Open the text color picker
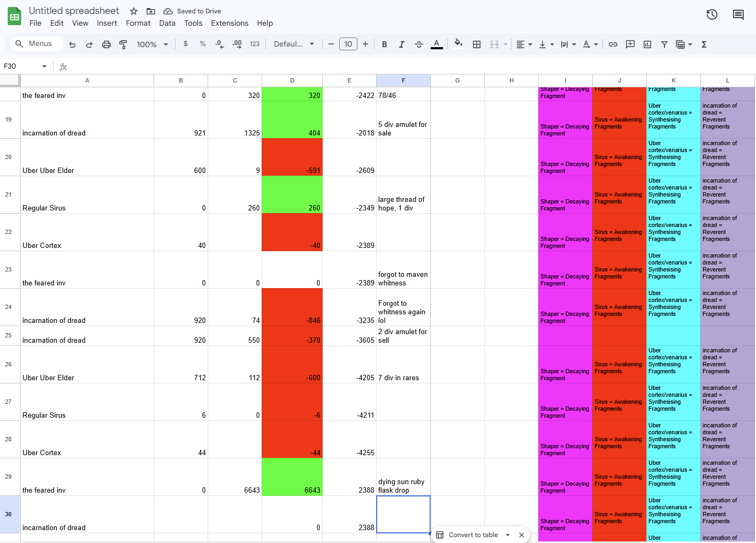Screen dimensions: 756x543 [x=437, y=44]
